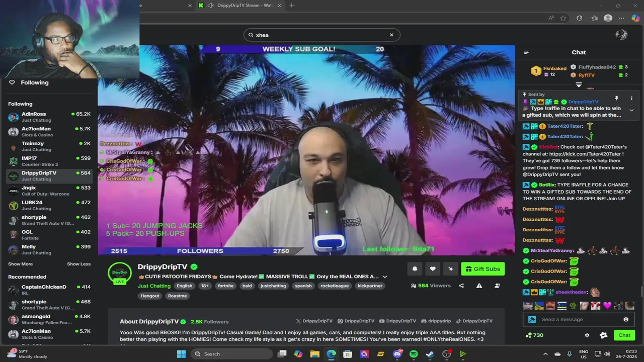
Task: Open the Following heart menu item
Action: click(x=29, y=82)
